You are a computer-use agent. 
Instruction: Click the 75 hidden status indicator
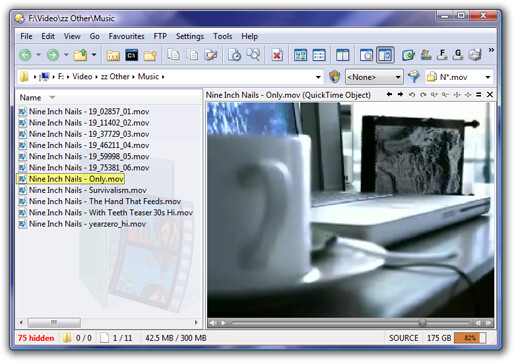(36, 338)
